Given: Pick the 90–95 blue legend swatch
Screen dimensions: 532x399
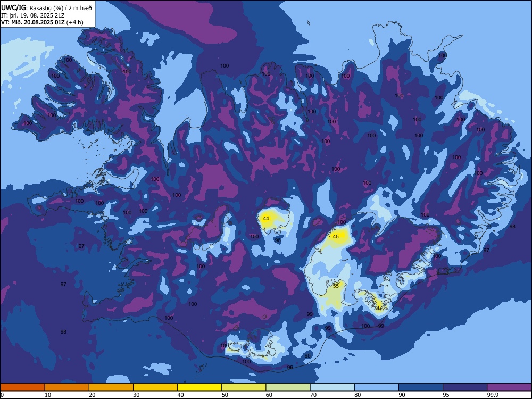Looking at the screenshot, I should click(421, 387).
